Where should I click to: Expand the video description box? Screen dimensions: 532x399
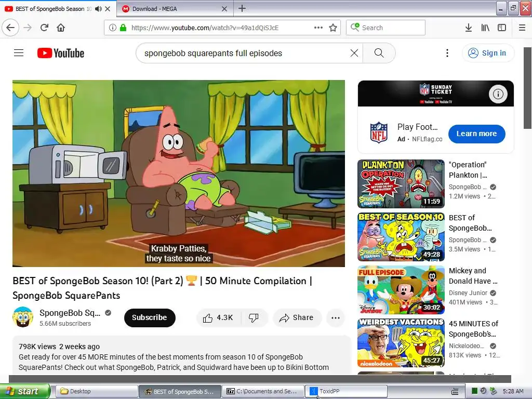click(x=181, y=356)
